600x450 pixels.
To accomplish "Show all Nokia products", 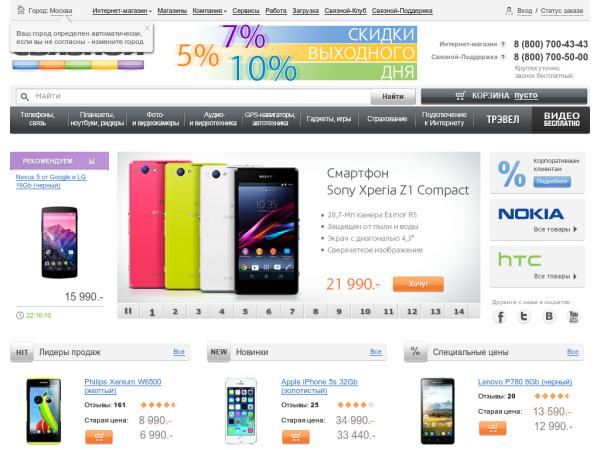I will [x=555, y=229].
